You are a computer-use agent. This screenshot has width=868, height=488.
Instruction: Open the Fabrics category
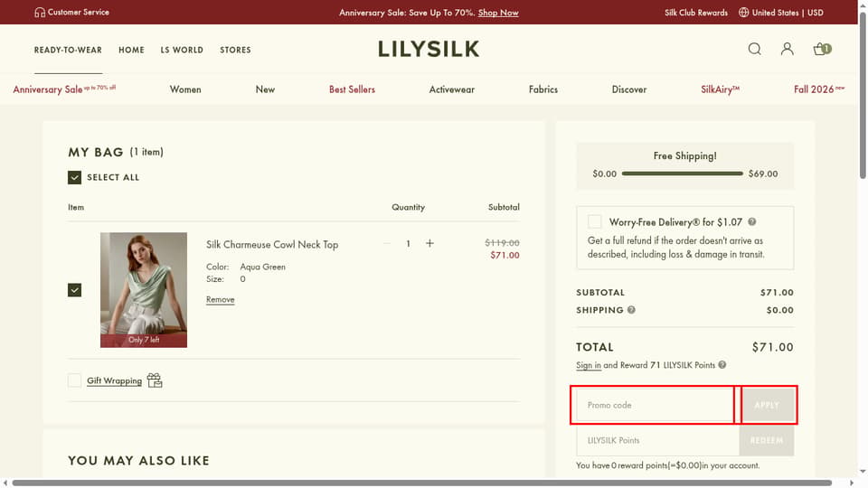[543, 89]
